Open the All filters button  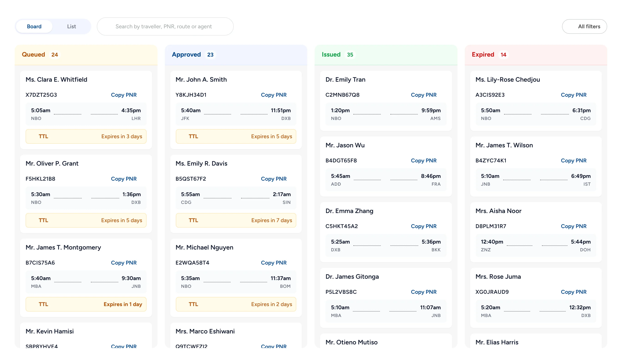[x=584, y=26]
